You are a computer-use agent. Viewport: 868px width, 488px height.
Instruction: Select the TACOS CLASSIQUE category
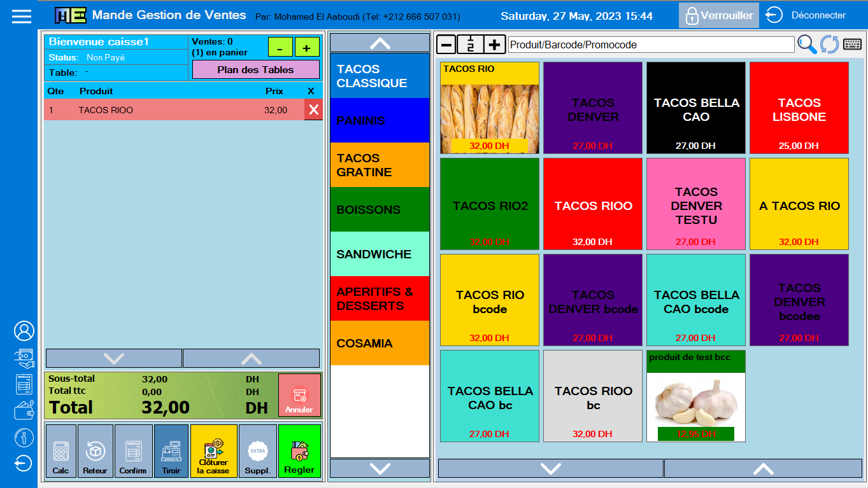pos(380,76)
